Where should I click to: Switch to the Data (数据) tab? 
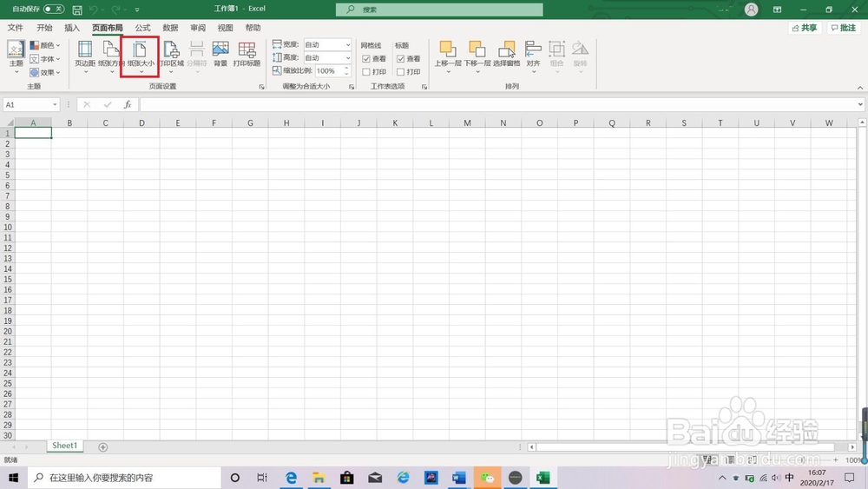170,28
